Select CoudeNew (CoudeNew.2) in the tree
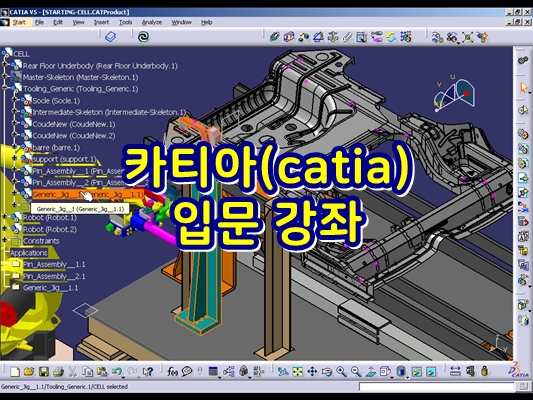 click(74, 136)
